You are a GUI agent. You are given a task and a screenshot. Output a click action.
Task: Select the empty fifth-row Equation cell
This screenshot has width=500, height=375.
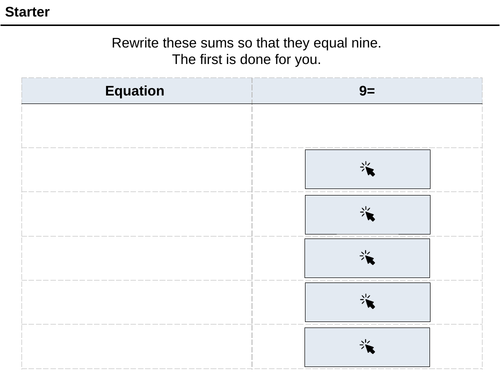point(137,302)
